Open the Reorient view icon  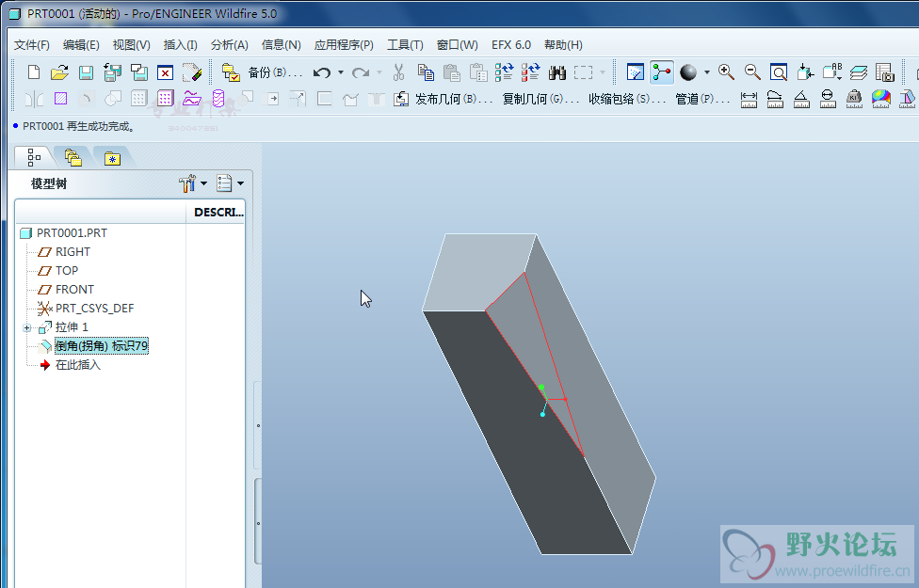(x=805, y=72)
